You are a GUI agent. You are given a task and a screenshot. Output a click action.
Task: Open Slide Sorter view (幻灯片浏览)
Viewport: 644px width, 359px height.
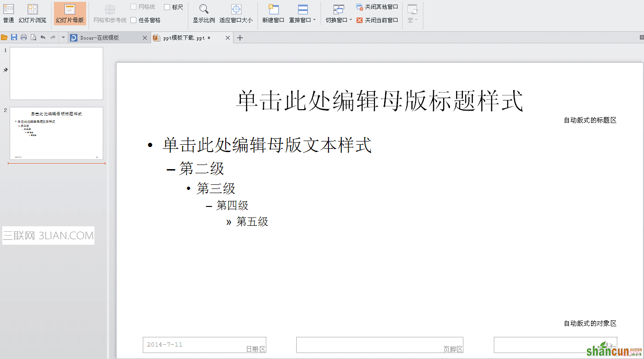[33, 13]
